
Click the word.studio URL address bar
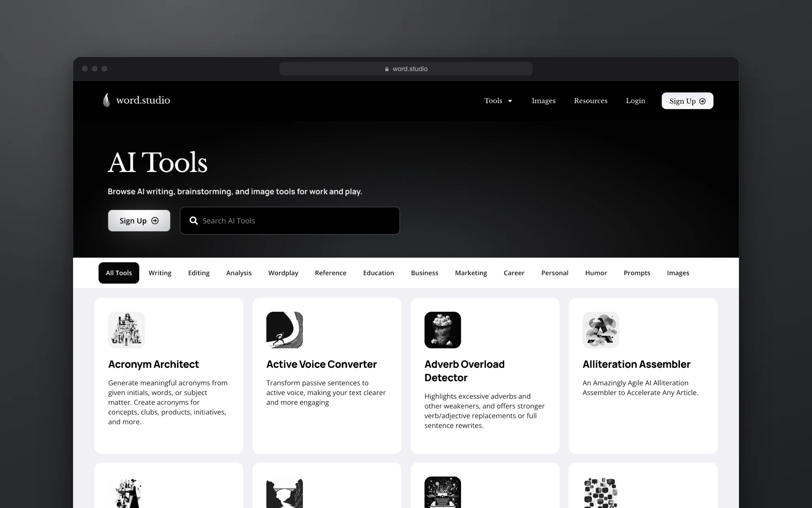(406, 69)
